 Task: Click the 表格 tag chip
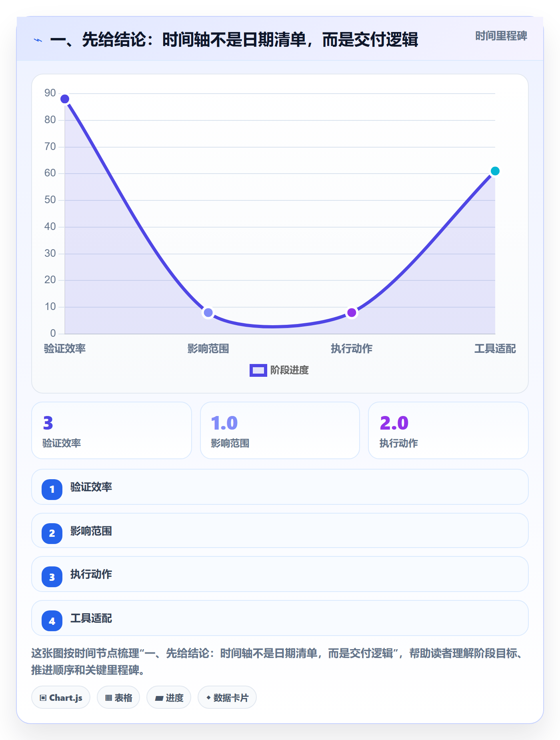(118, 698)
